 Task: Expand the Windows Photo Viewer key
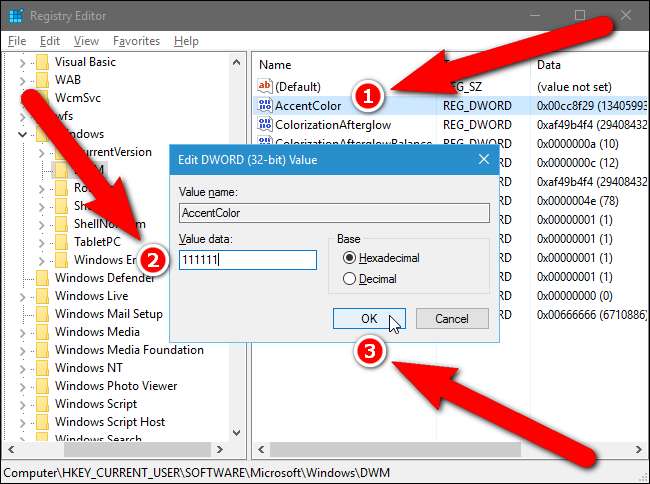(22, 387)
